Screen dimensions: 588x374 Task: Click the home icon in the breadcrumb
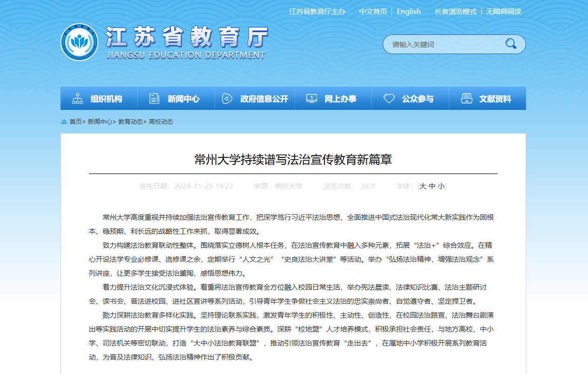(x=64, y=122)
